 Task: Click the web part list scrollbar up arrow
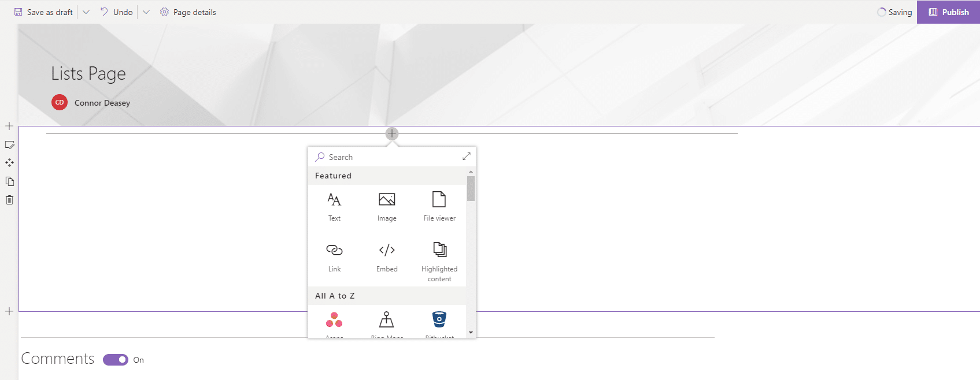tap(471, 172)
